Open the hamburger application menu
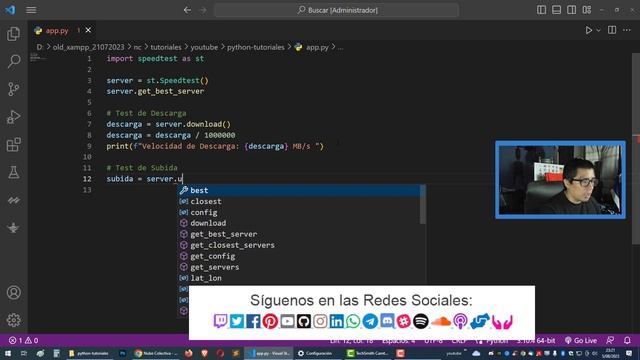 pyautogui.click(x=31, y=10)
